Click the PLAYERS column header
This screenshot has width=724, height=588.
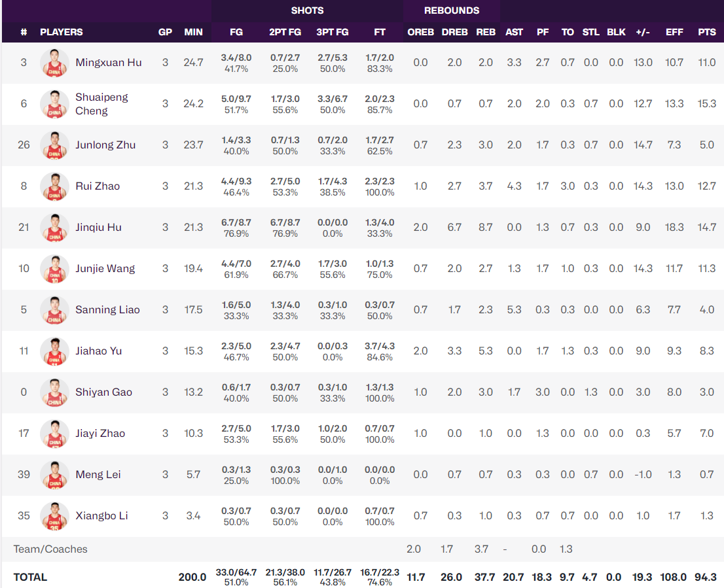61,32
